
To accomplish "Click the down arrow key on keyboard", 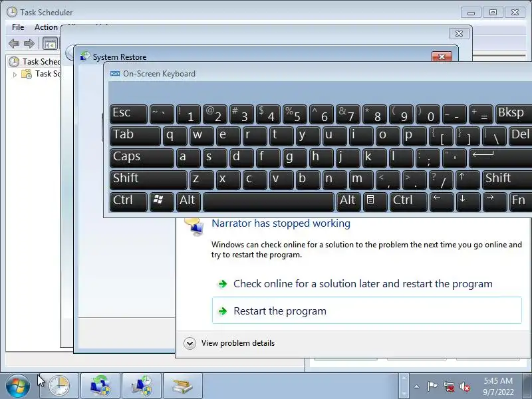I will click(x=468, y=201).
